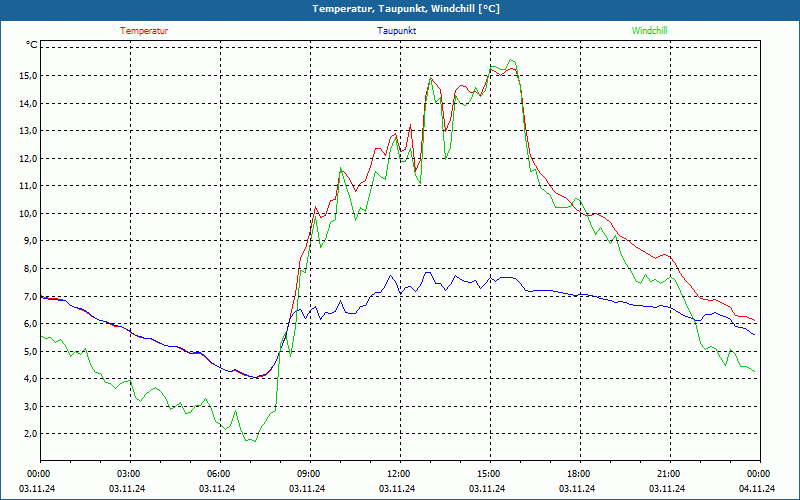Click the 15:00 time axis label
This screenshot has height=500, width=800.
point(489,474)
